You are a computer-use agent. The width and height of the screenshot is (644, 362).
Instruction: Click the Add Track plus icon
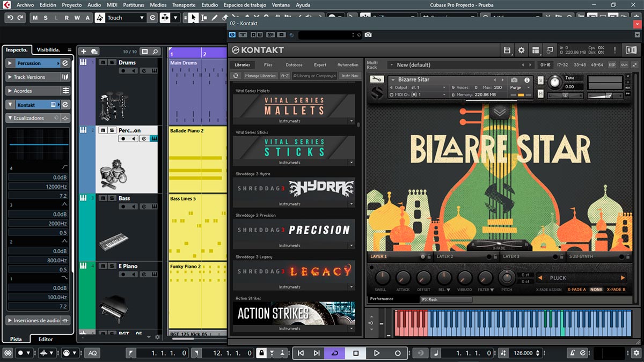[83, 51]
